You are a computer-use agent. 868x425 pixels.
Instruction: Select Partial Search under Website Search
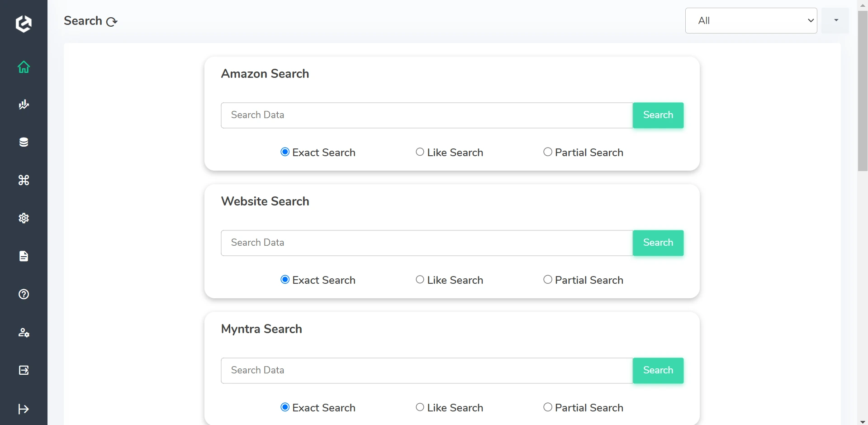click(548, 280)
